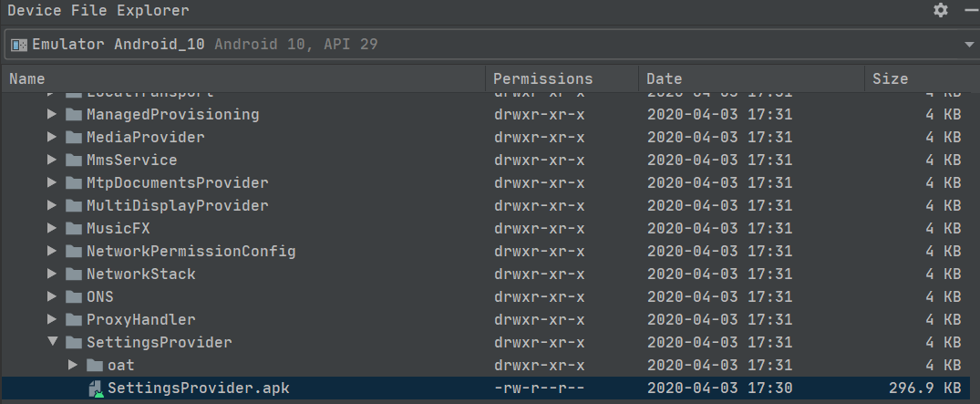Click the oat folder icon
980x404 pixels.
(x=95, y=365)
